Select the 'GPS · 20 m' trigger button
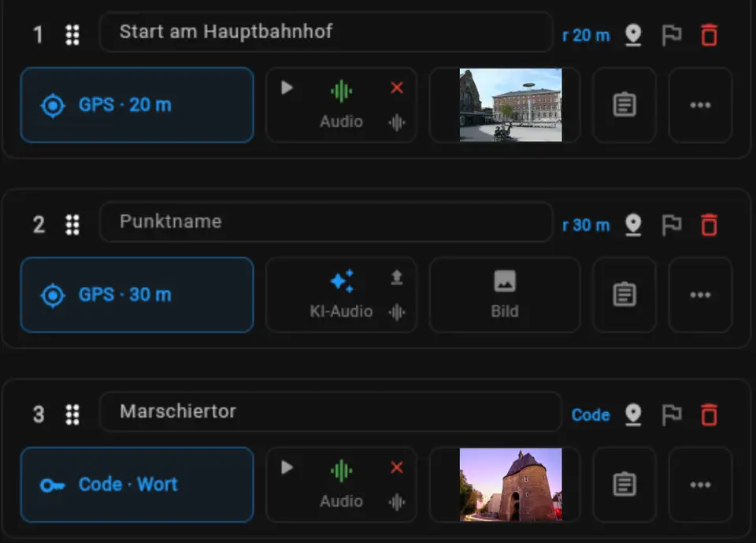This screenshot has height=543, width=756. (137, 105)
